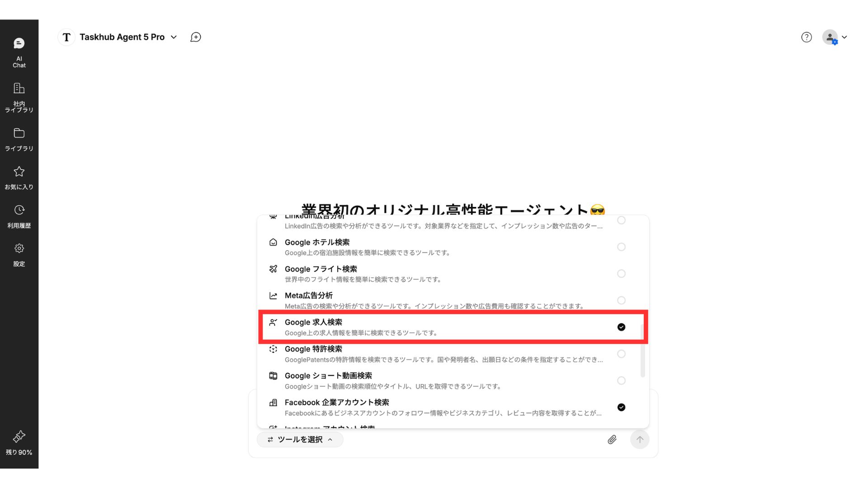This screenshot has width=868, height=488.
Task: Click the send arrow button
Action: [x=640, y=439]
